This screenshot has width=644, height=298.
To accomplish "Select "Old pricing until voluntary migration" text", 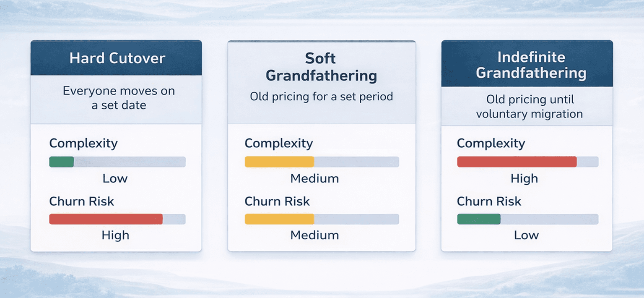I will [530, 107].
